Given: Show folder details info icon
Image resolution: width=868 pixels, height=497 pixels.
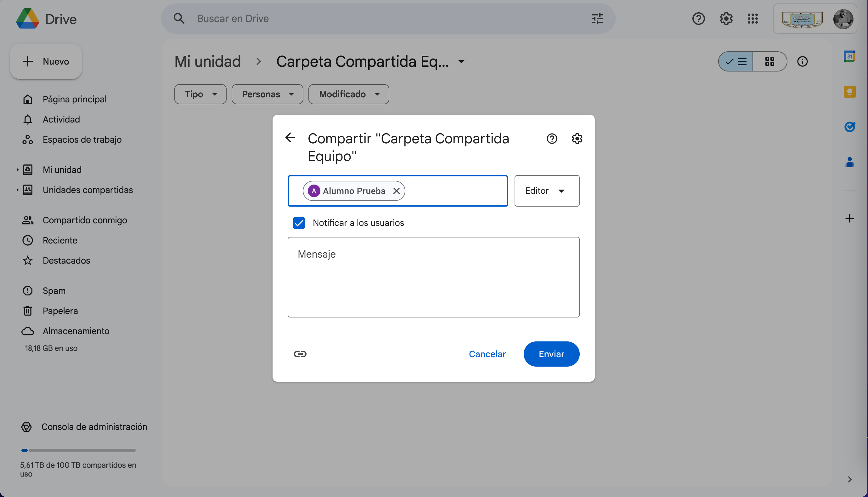Looking at the screenshot, I should [x=802, y=61].
